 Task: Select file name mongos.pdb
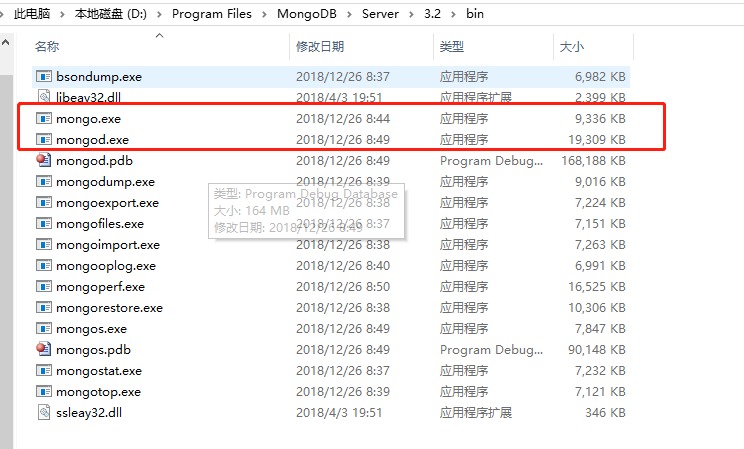pos(93,350)
